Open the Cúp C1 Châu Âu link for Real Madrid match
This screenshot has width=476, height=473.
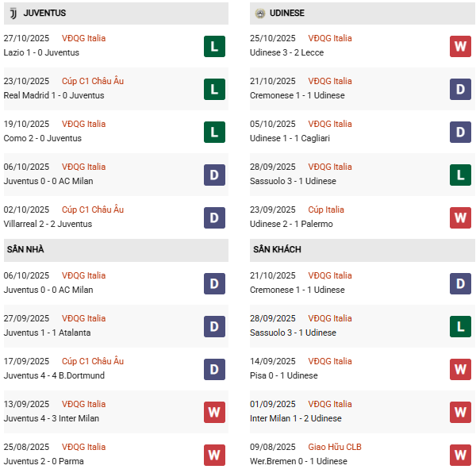[93, 81]
